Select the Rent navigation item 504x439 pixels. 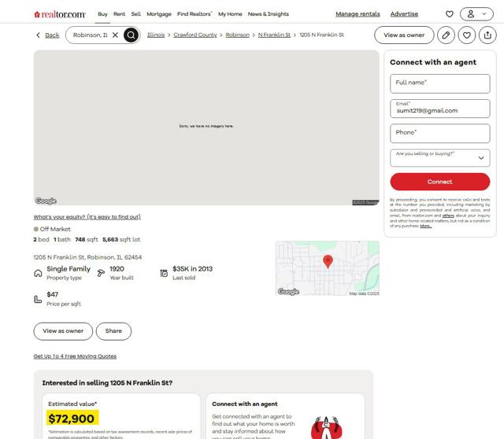[119, 14]
